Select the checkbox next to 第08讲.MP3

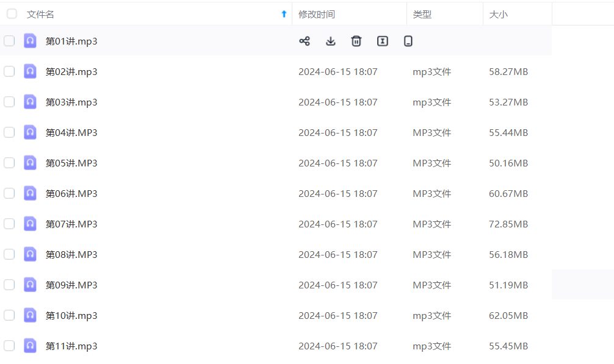[9, 254]
